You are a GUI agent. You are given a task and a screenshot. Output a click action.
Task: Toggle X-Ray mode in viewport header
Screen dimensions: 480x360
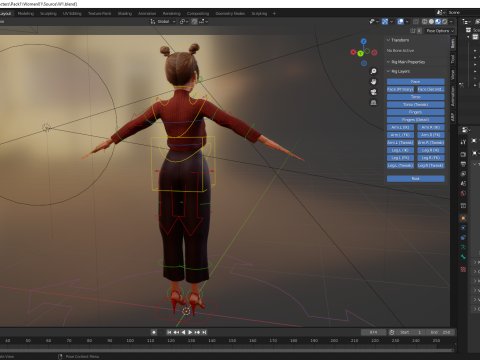coord(416,22)
